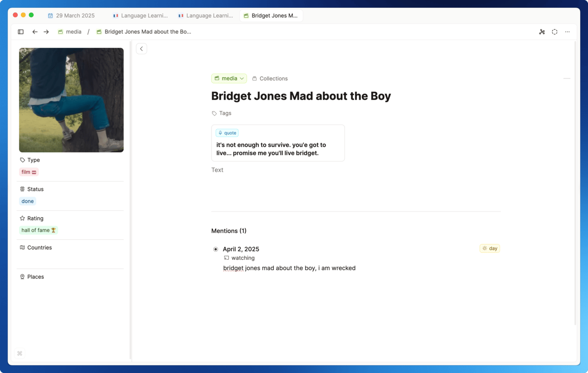Click the Countries property label
This screenshot has width=588, height=373.
pos(36,247)
